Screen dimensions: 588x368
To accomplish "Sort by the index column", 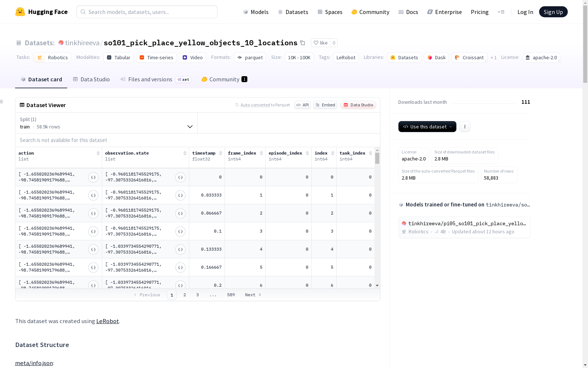I will [x=333, y=153].
